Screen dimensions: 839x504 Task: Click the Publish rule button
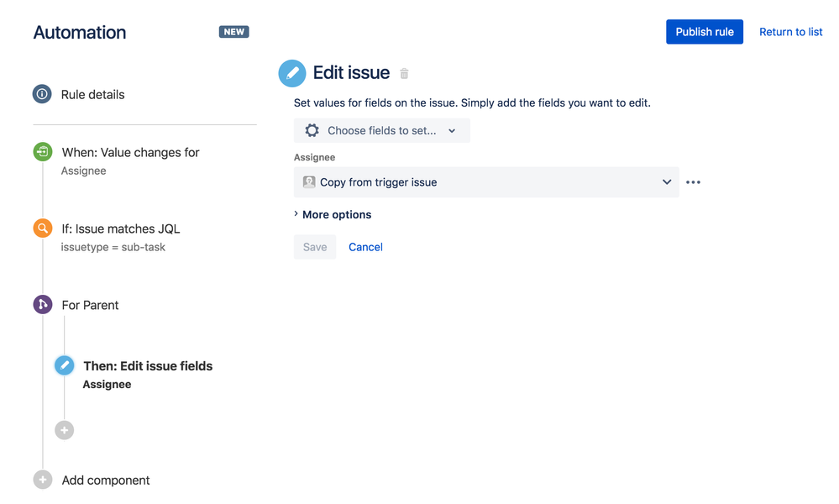point(704,31)
